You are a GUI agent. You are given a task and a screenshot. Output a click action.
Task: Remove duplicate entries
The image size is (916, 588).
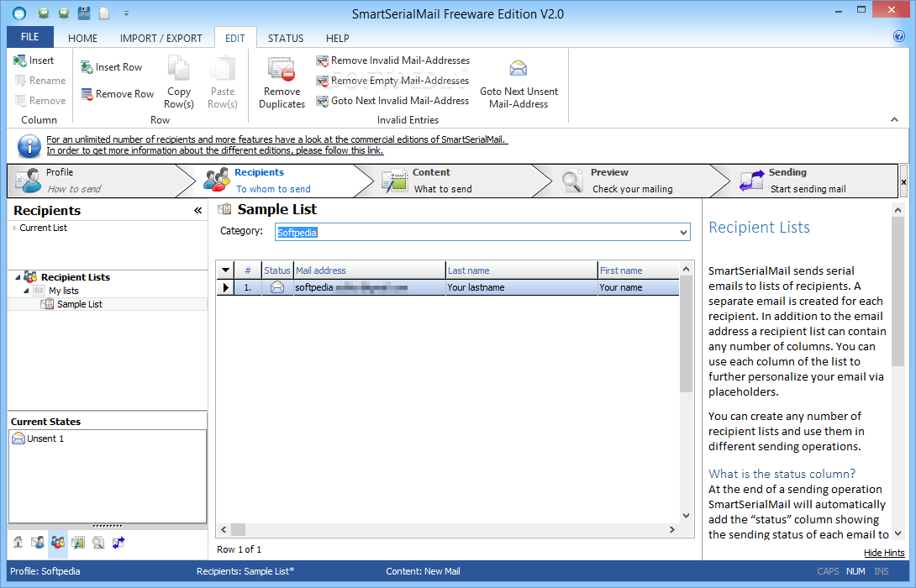point(282,82)
